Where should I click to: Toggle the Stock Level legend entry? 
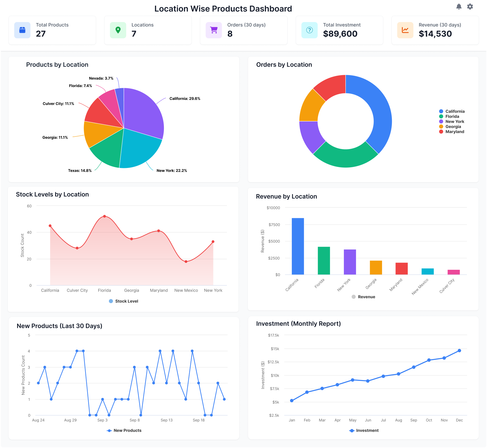point(123,301)
